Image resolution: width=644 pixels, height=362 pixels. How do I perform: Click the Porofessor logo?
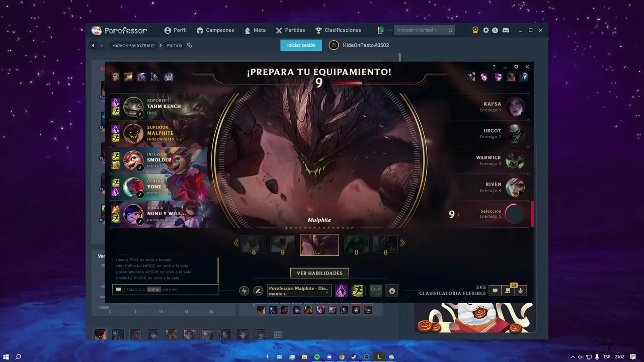coord(119,30)
